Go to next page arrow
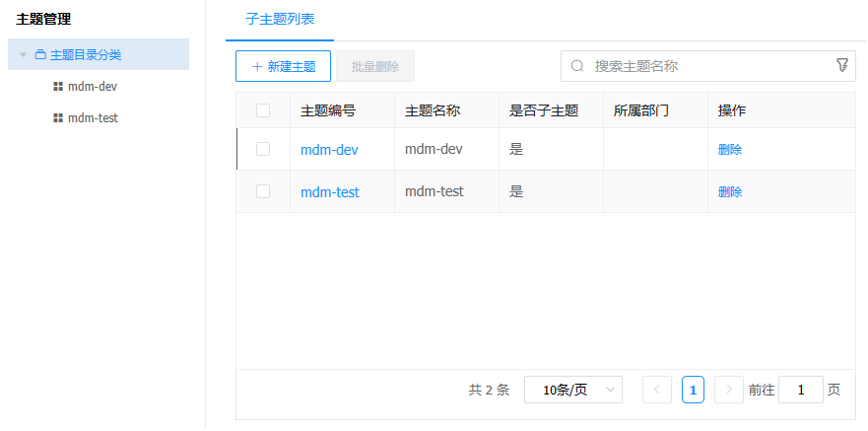 point(729,390)
